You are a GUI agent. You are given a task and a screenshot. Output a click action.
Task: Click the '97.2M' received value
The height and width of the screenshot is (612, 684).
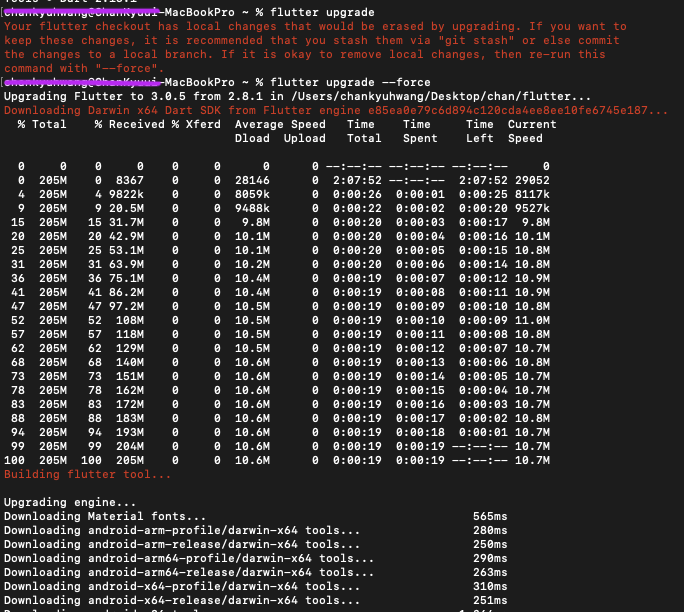pyautogui.click(x=126, y=306)
